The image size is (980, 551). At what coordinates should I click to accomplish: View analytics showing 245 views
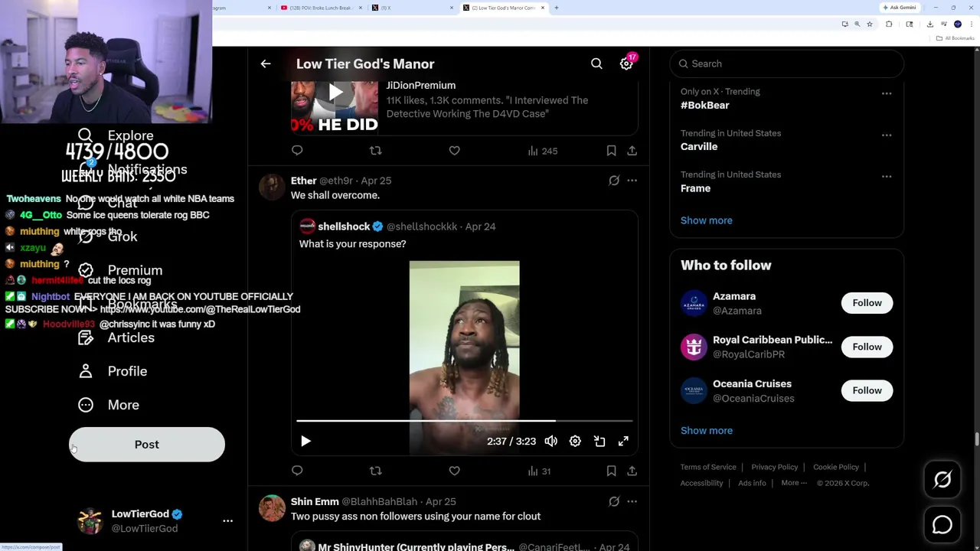[x=542, y=151]
